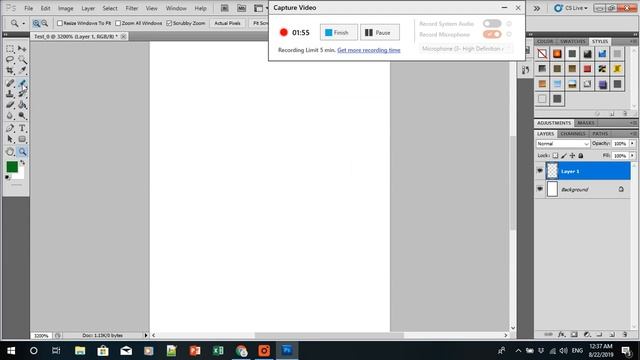Select the Healing Brush tool
Screen dimensions: 640x360
(x=10, y=83)
